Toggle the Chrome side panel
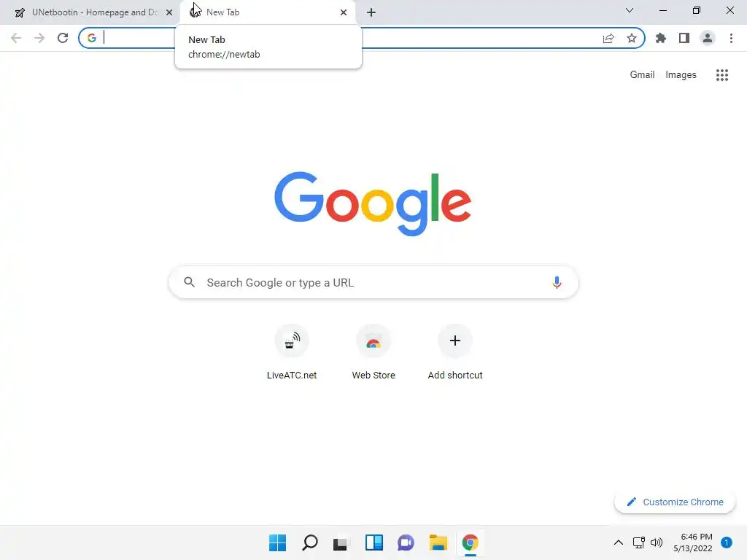Viewport: 747px width, 560px height. click(684, 38)
